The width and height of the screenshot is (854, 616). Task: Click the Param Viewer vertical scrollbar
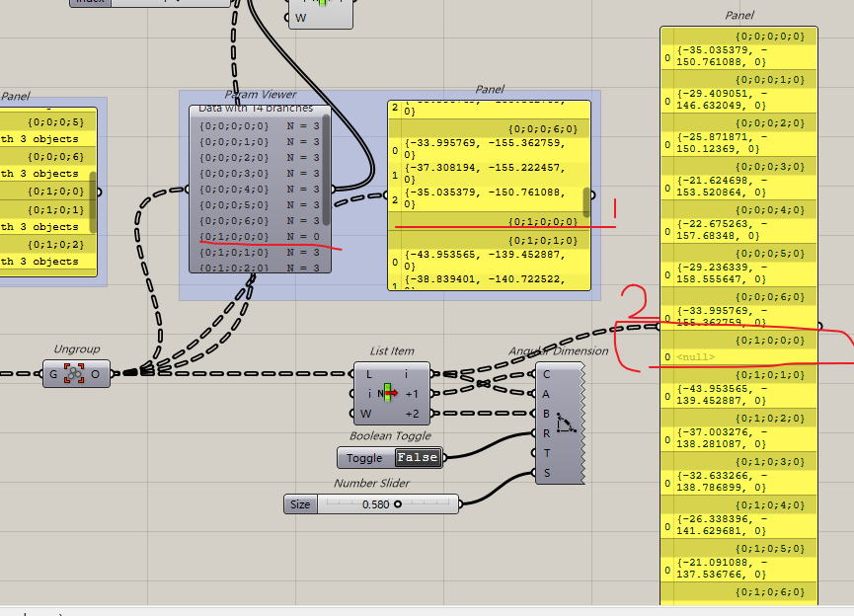326,170
